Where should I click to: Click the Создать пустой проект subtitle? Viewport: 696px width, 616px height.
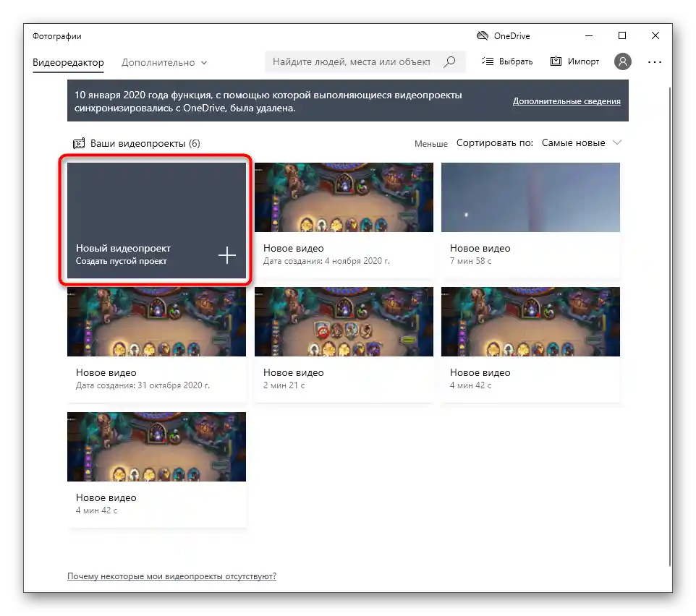(x=121, y=261)
